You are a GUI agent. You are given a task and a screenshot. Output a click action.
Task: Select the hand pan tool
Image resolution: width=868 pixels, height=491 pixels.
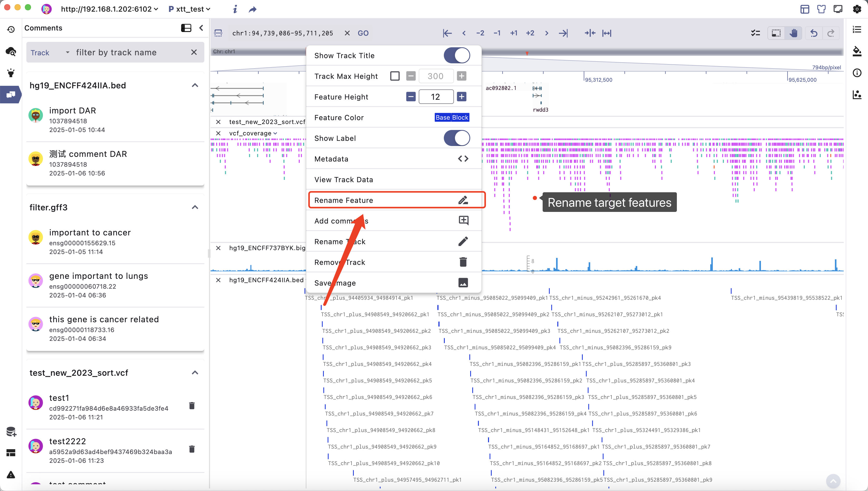tap(793, 33)
